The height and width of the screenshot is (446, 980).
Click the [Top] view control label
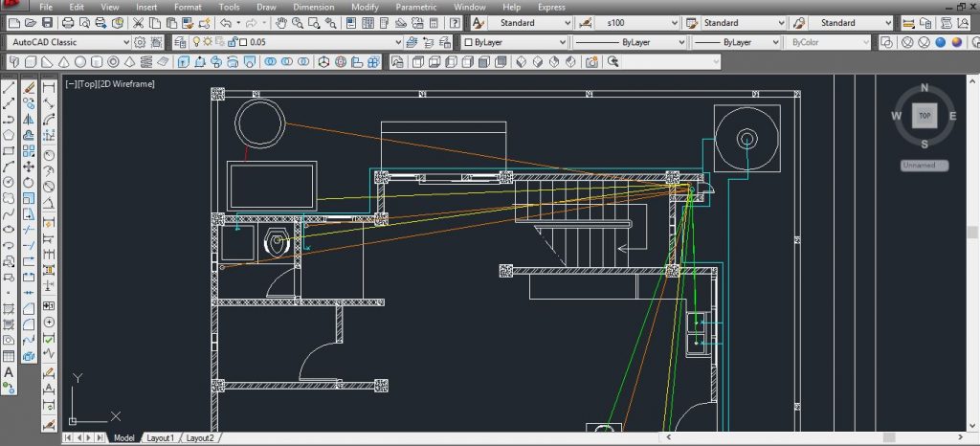click(87, 83)
